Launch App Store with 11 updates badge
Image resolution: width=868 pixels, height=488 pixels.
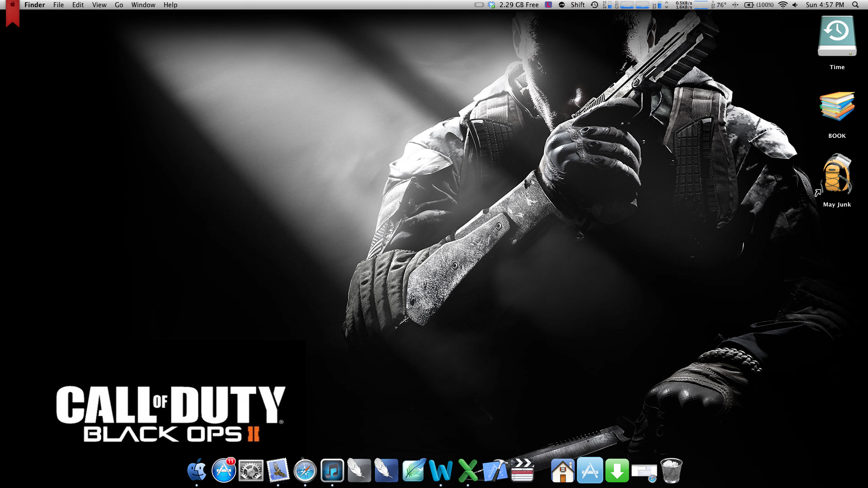coord(224,470)
